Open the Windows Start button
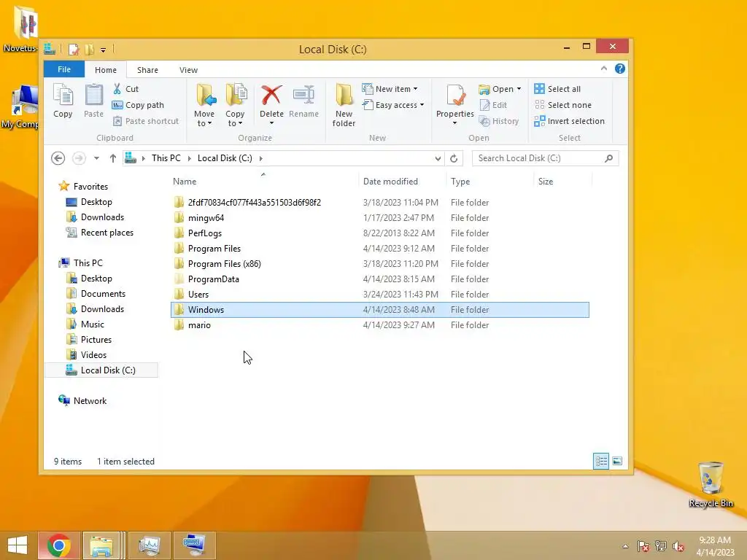 tap(18, 545)
